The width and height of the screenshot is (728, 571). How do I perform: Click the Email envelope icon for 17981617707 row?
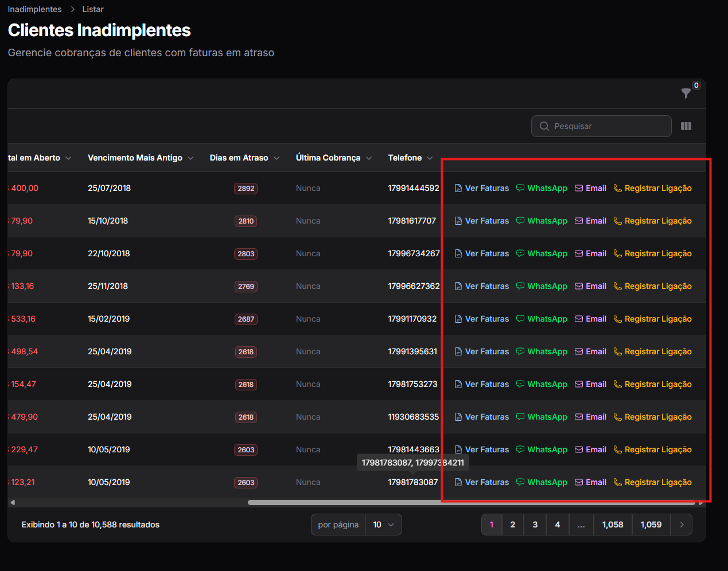point(579,221)
